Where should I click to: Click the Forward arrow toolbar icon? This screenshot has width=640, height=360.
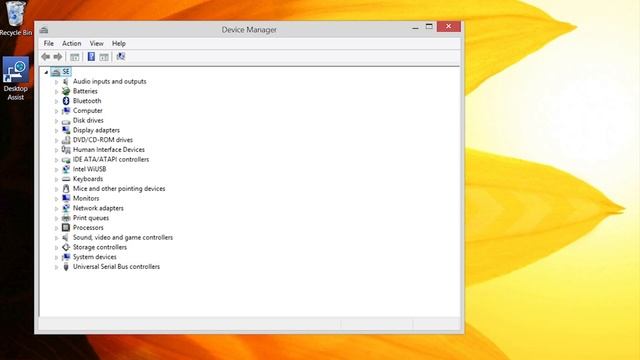pos(58,57)
